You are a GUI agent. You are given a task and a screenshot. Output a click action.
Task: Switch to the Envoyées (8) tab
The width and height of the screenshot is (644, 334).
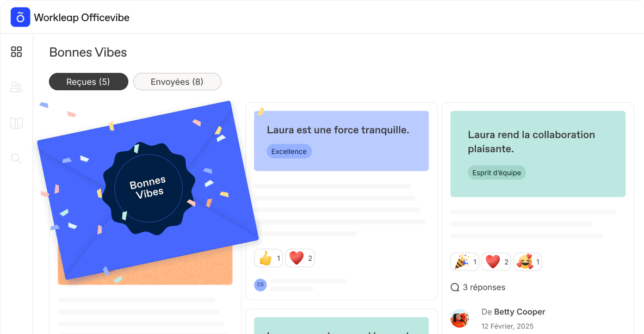coord(177,82)
